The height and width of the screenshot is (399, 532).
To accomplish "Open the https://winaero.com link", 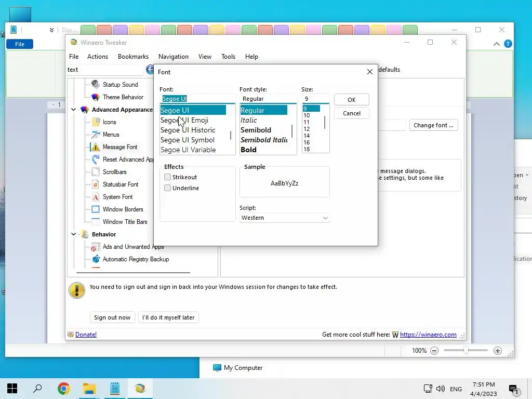I will 428,335.
